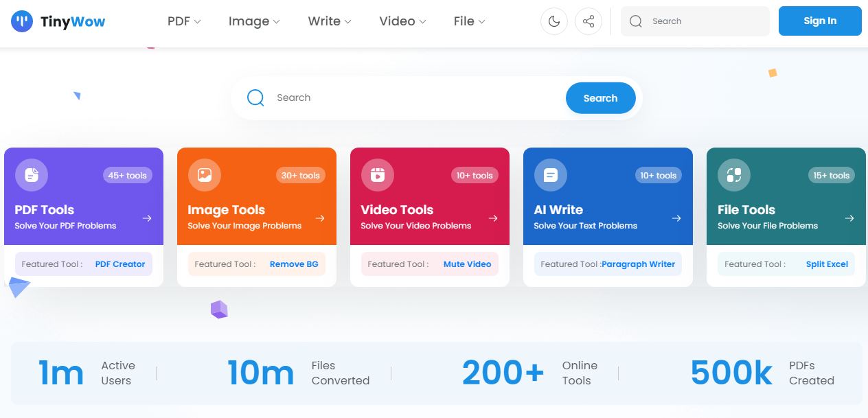
Task: Expand the PDF dropdown menu
Action: click(184, 21)
